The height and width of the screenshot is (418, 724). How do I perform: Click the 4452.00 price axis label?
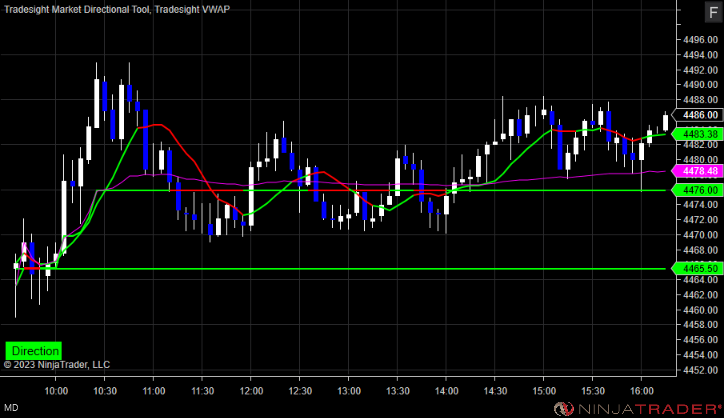coord(700,370)
